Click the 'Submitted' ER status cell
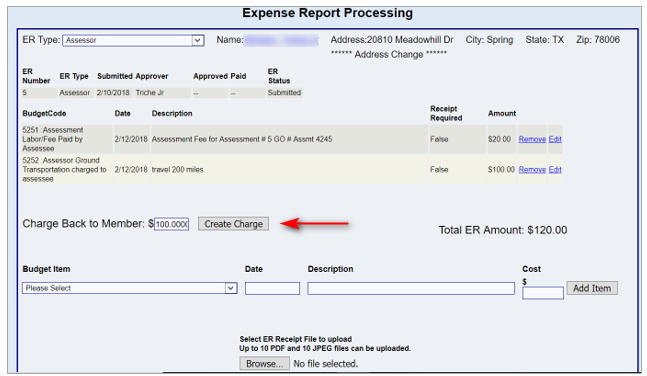647x376 pixels. pyautogui.click(x=284, y=93)
